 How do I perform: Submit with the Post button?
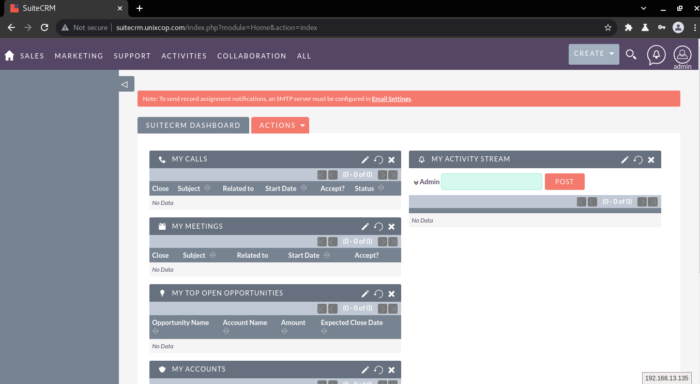(564, 182)
